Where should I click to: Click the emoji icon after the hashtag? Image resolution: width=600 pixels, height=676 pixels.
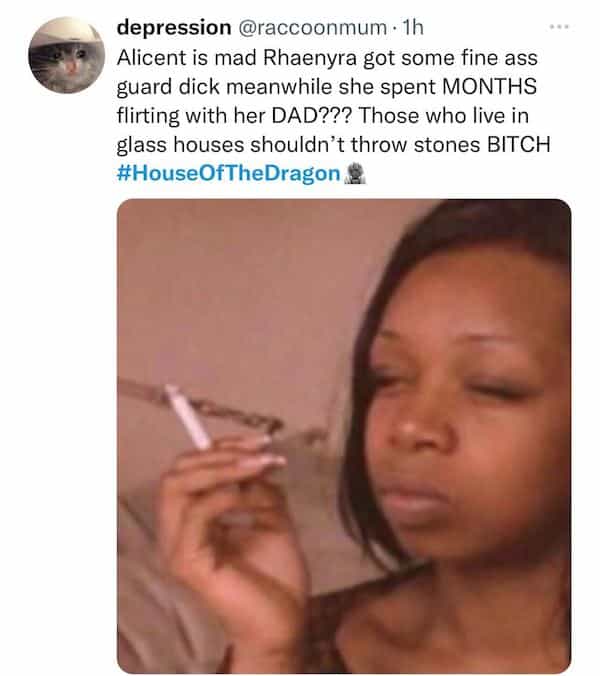[x=355, y=173]
